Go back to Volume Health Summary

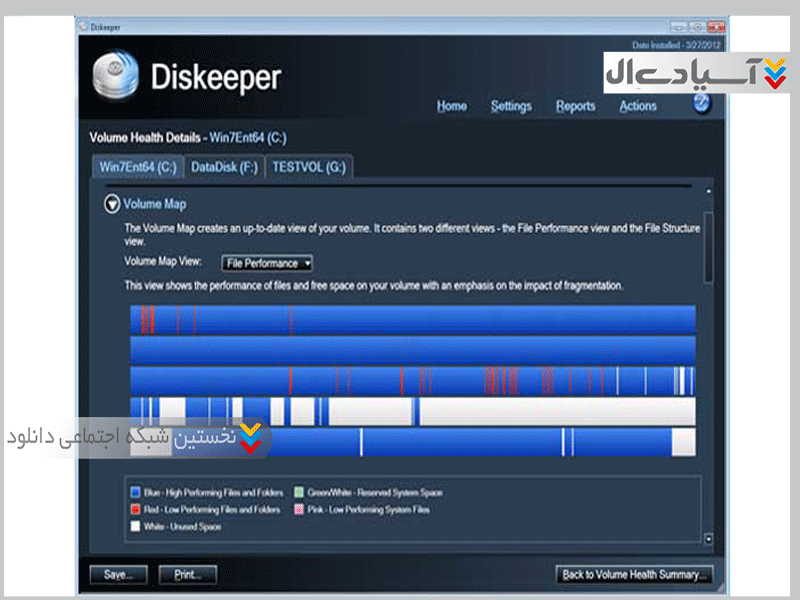[635, 574]
